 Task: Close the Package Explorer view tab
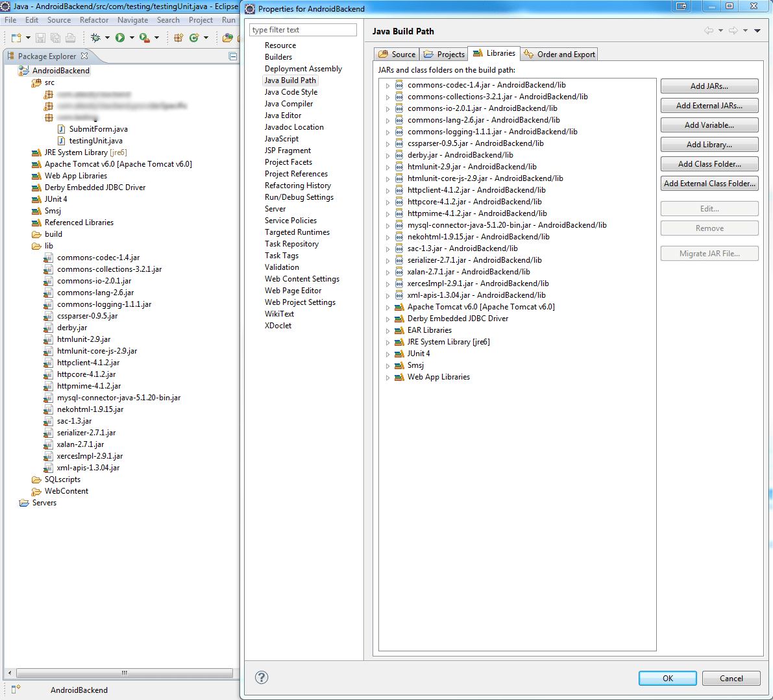pyautogui.click(x=84, y=56)
